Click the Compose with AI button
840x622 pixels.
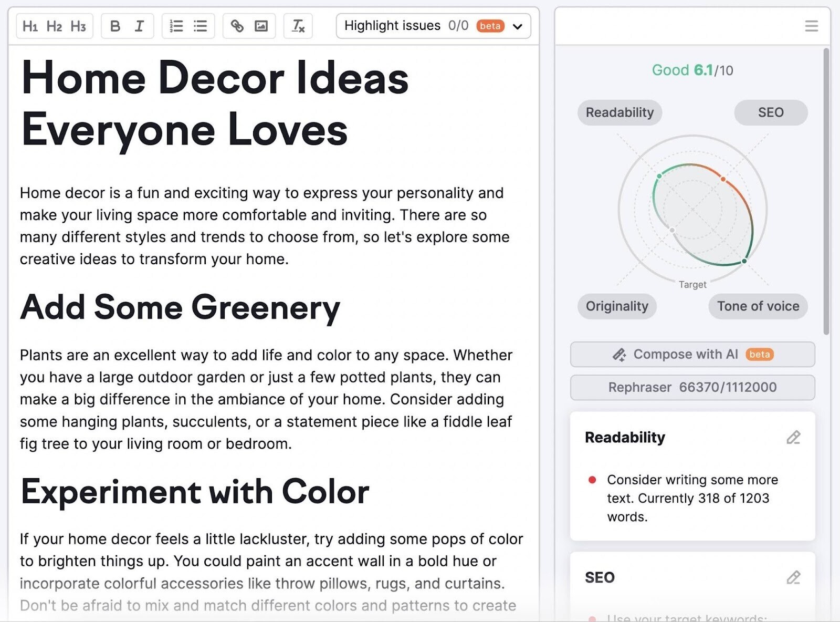(692, 355)
